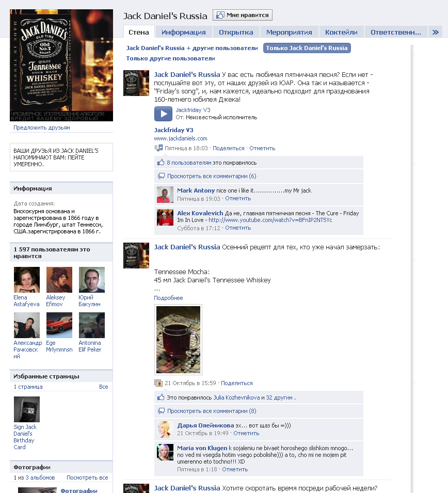Open Alex Kovalevich profile name link
The width and height of the screenshot is (448, 493).
click(200, 213)
